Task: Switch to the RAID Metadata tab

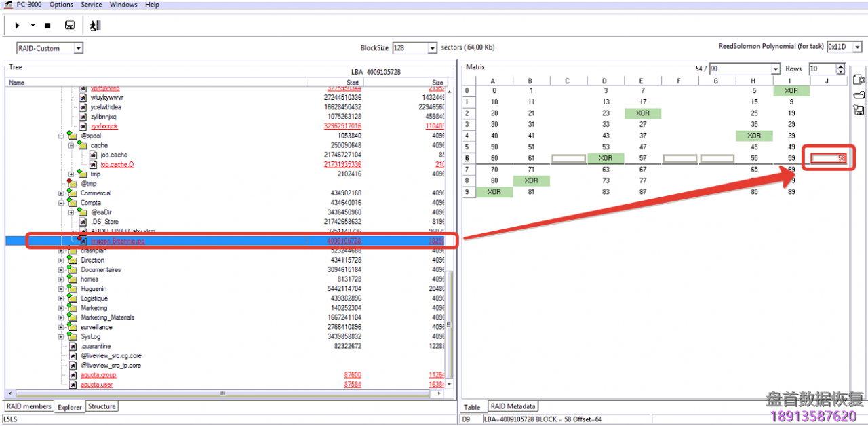Action: (513, 406)
